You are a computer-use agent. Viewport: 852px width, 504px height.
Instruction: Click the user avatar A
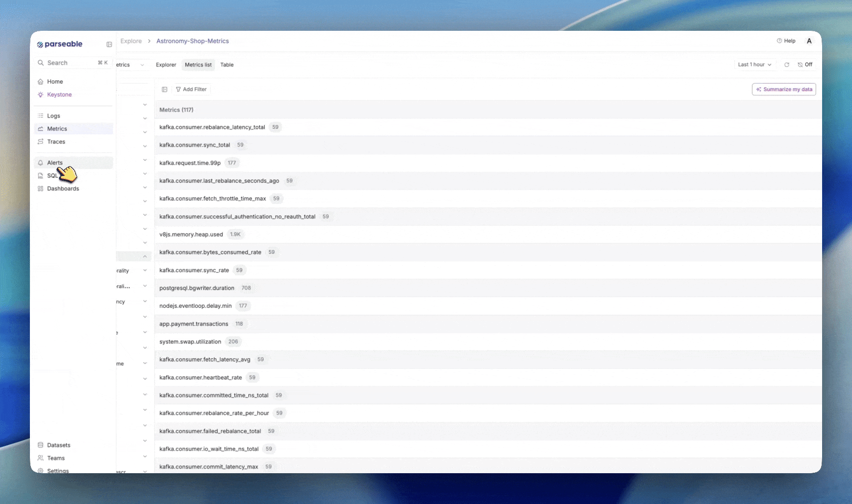point(809,41)
